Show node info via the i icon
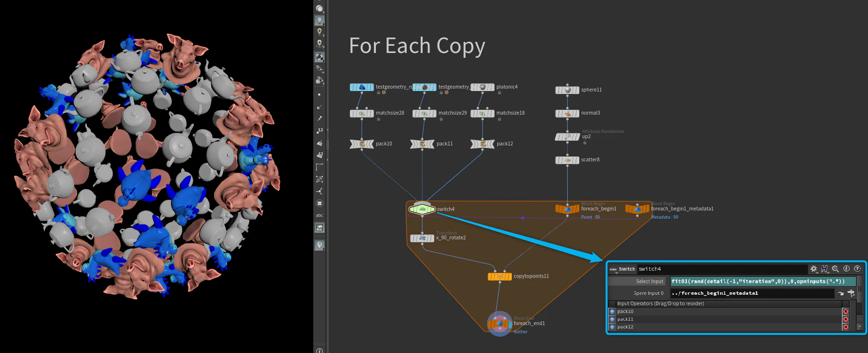868x353 pixels. click(x=846, y=269)
